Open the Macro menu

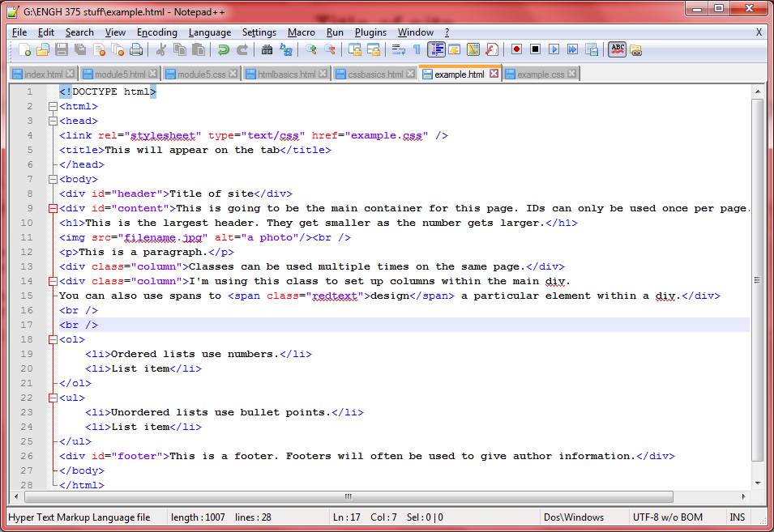pos(301,32)
